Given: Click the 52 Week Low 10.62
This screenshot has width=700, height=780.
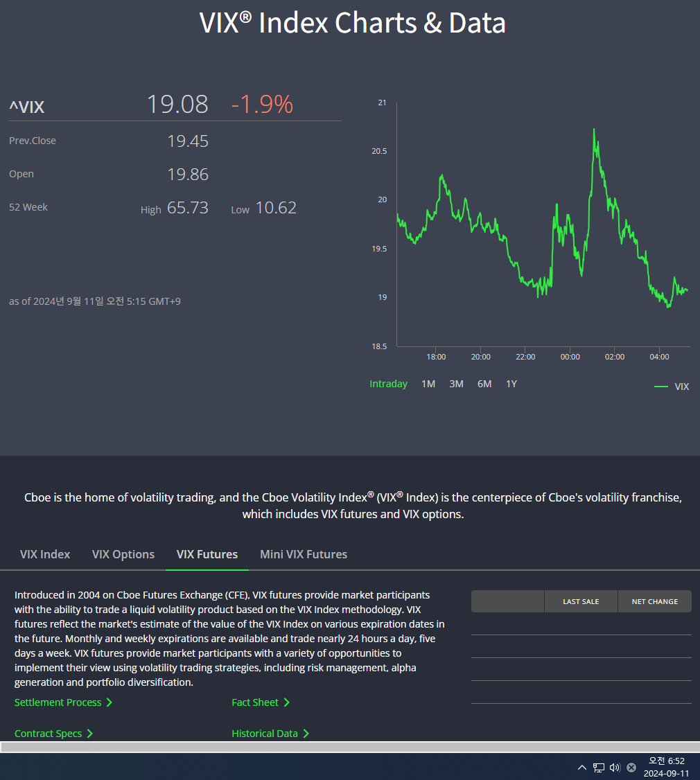Looking at the screenshot, I should point(276,208).
